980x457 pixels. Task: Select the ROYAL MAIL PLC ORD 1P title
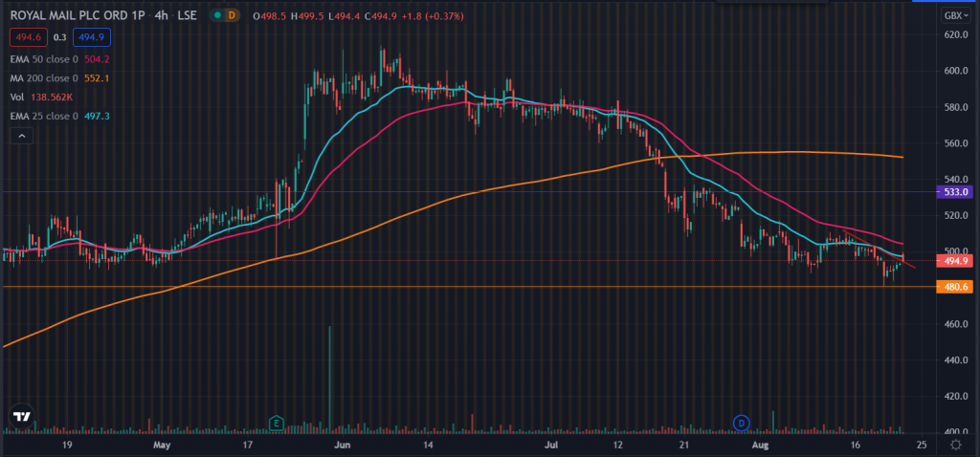point(78,16)
